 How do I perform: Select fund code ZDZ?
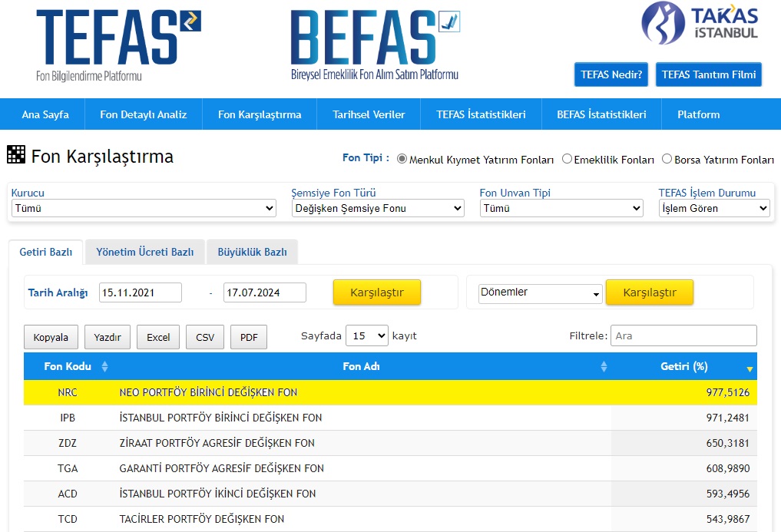tap(68, 444)
